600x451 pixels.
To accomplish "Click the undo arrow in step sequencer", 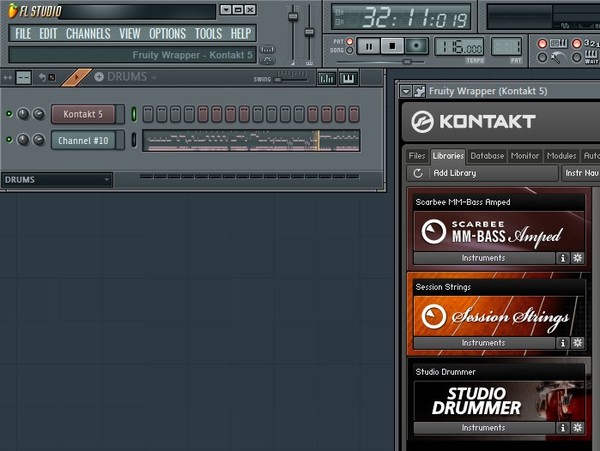I will [42, 78].
